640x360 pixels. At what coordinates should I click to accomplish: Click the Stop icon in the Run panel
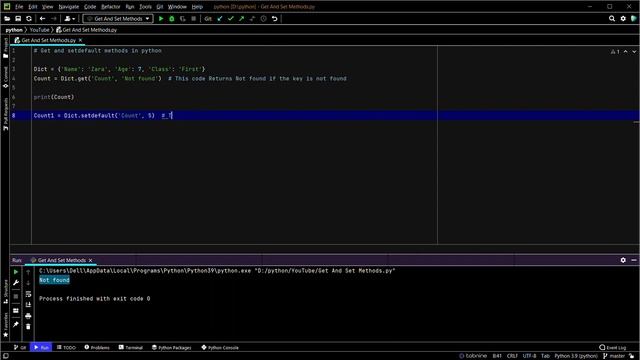click(x=16, y=296)
